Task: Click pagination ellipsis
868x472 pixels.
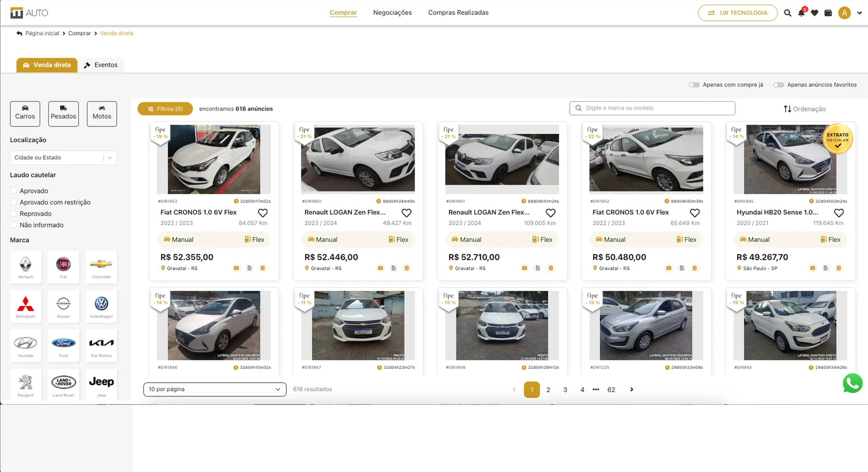Action: [596, 390]
